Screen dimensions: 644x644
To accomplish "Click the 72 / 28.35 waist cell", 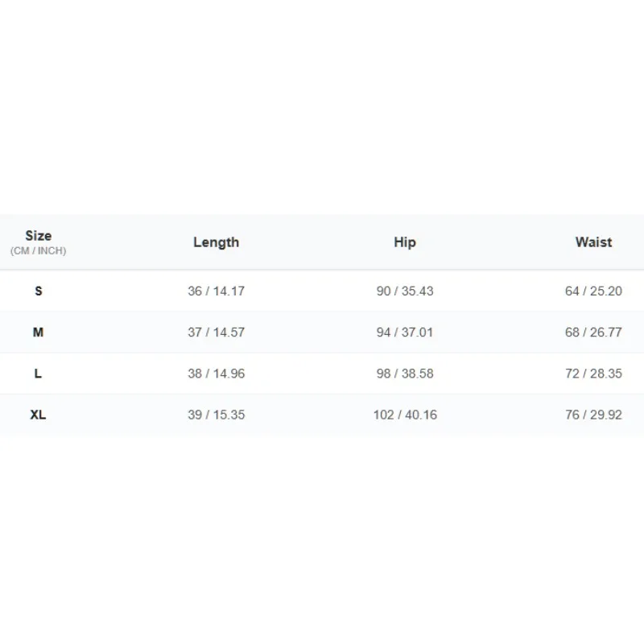I will 593,374.
